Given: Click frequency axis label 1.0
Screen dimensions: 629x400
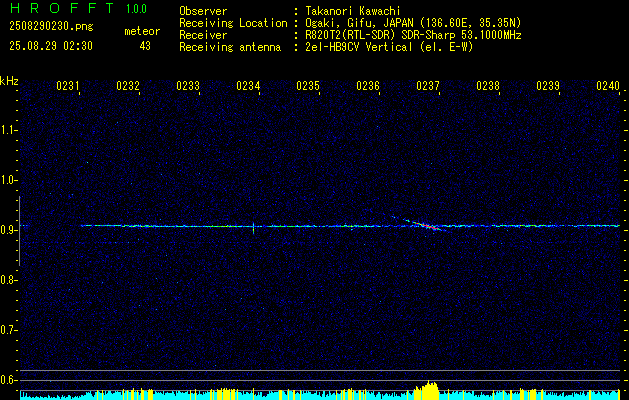Looking at the screenshot, I should [8, 180].
